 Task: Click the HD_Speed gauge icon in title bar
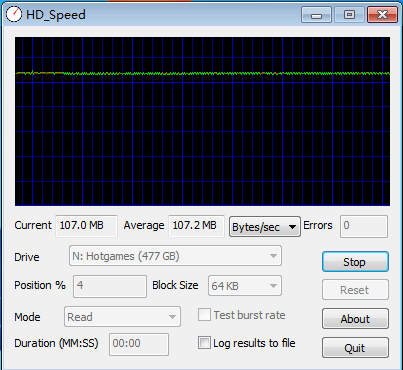click(14, 14)
